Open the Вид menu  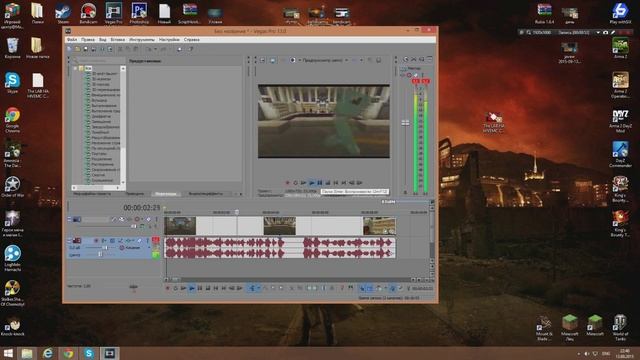[103, 40]
